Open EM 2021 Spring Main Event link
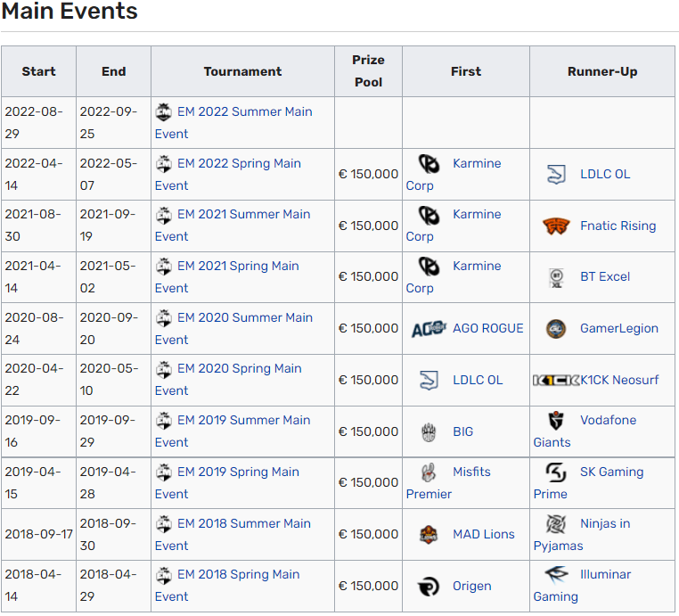679x616 pixels. point(227,277)
